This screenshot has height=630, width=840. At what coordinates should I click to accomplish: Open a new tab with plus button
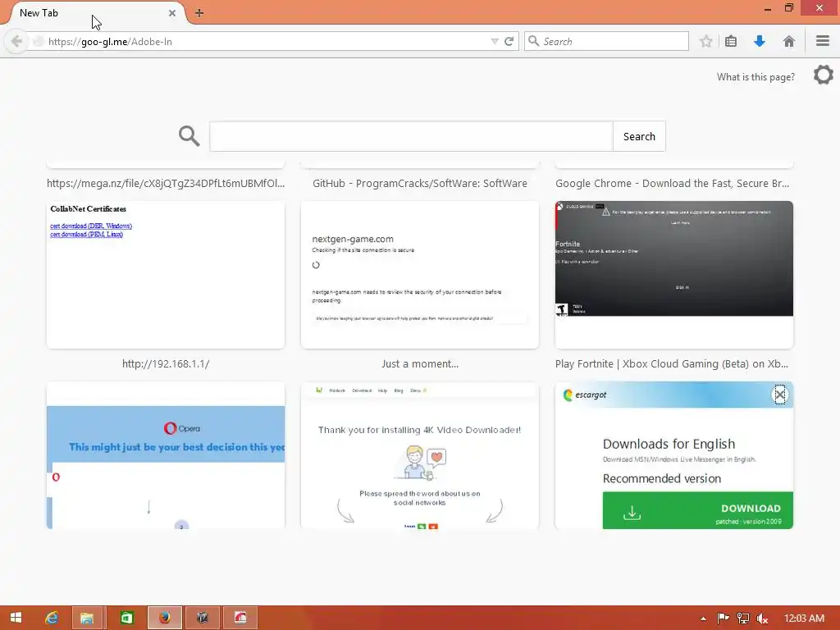(199, 13)
